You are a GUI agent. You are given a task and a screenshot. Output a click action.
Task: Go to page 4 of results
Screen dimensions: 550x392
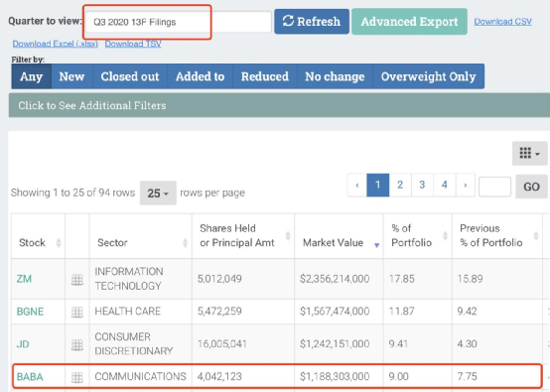(x=444, y=185)
